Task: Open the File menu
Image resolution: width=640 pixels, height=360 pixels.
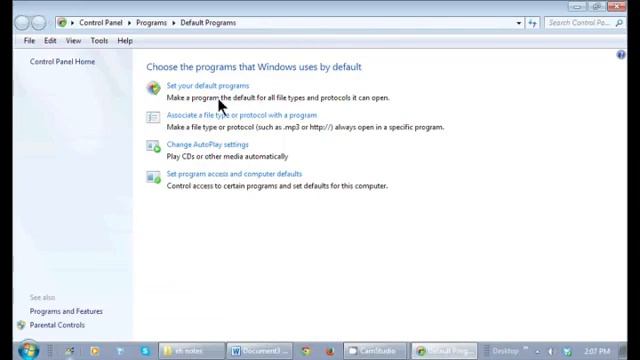Action: (29, 41)
